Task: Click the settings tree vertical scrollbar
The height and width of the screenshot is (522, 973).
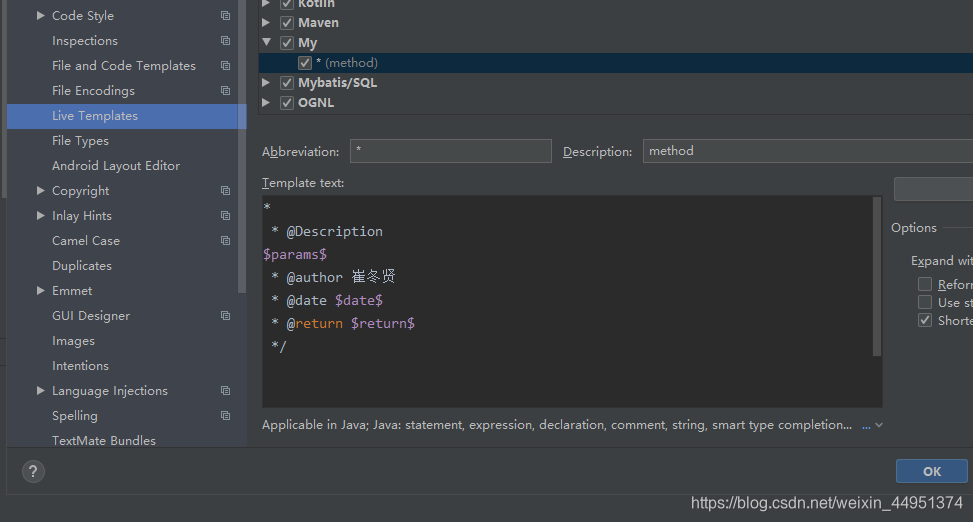Action: 242,146
